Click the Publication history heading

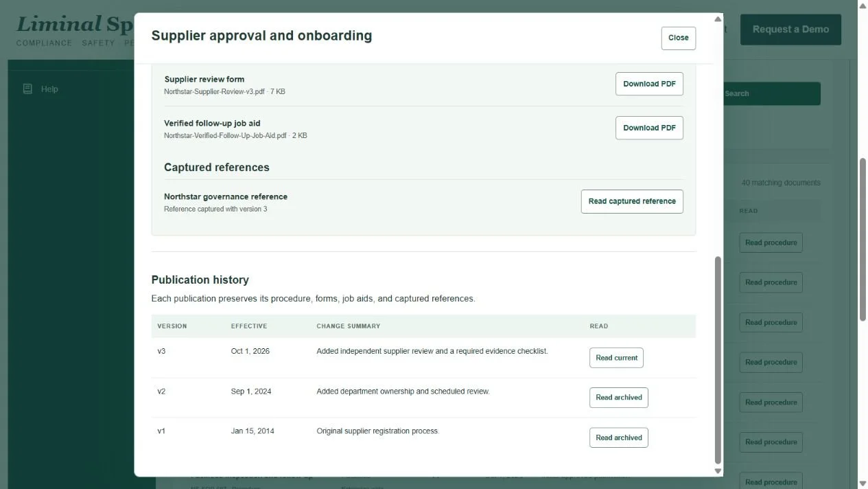coord(200,280)
